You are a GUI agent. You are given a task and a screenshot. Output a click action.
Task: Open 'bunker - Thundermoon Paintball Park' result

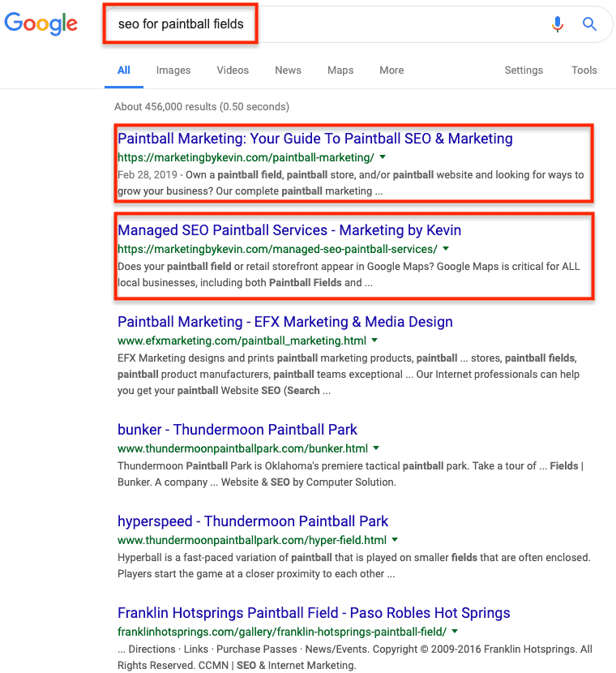pyautogui.click(x=237, y=430)
